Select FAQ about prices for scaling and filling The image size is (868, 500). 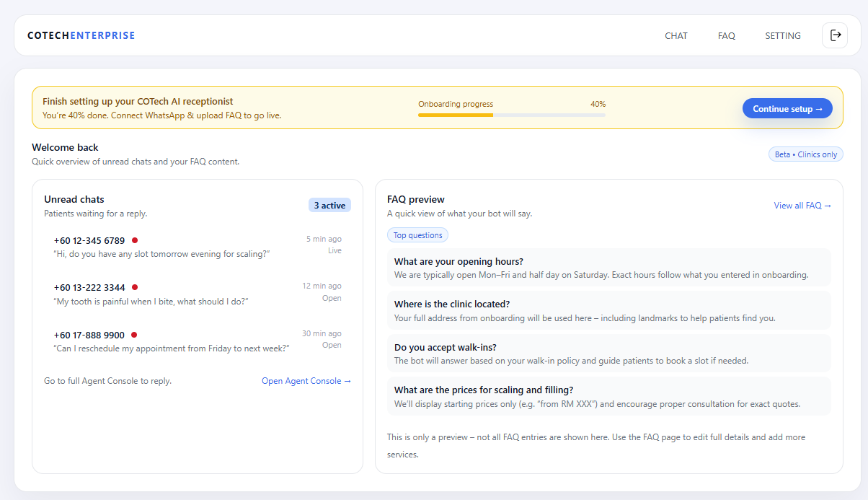(x=609, y=396)
